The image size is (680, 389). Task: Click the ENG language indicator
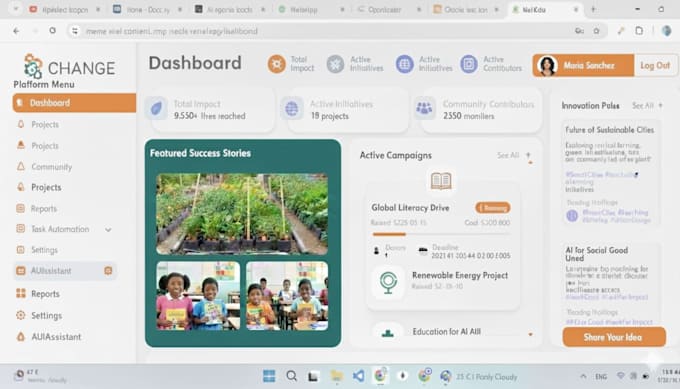point(601,376)
